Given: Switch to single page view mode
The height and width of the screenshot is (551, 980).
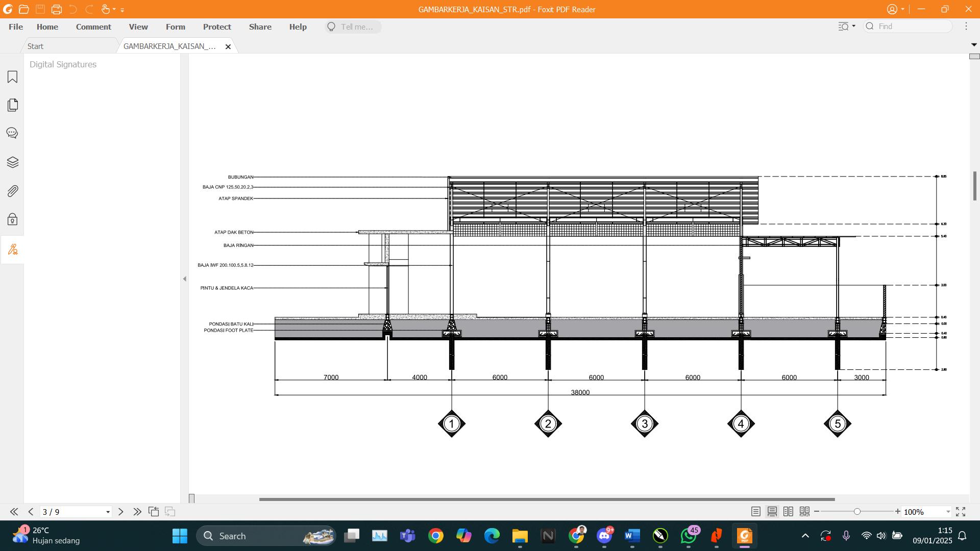Looking at the screenshot, I should pos(756,512).
